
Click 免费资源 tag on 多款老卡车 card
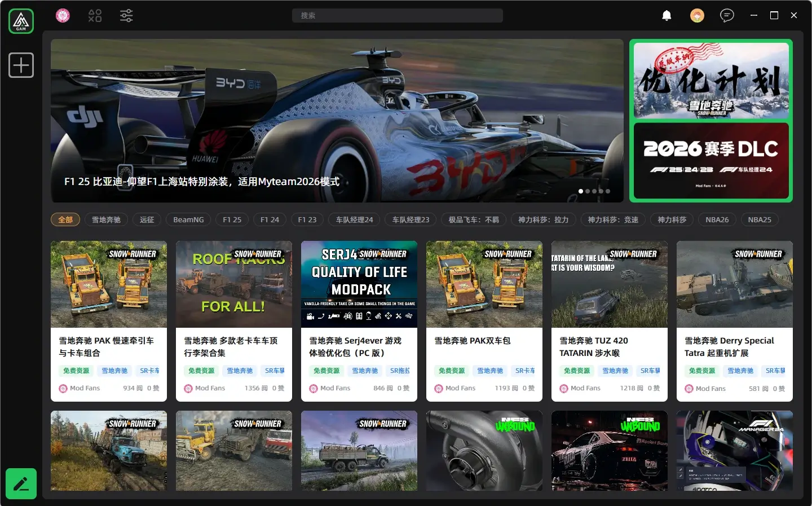click(x=201, y=371)
